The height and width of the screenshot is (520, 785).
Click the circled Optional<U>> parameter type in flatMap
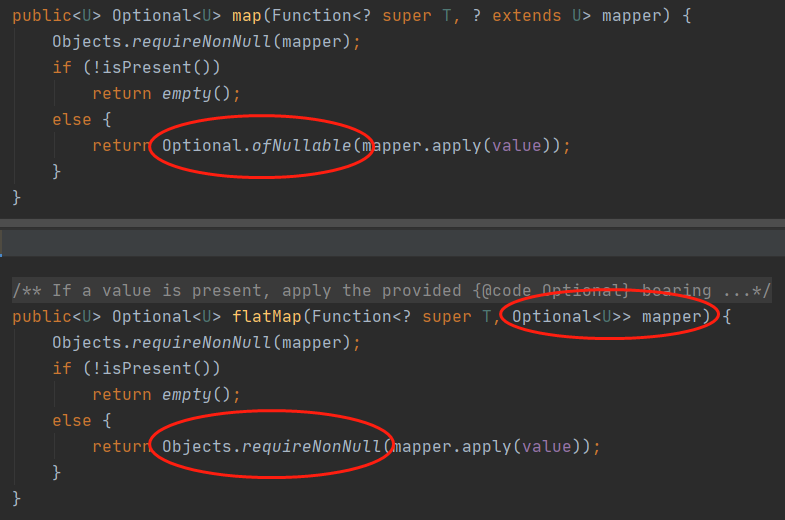[572, 317]
